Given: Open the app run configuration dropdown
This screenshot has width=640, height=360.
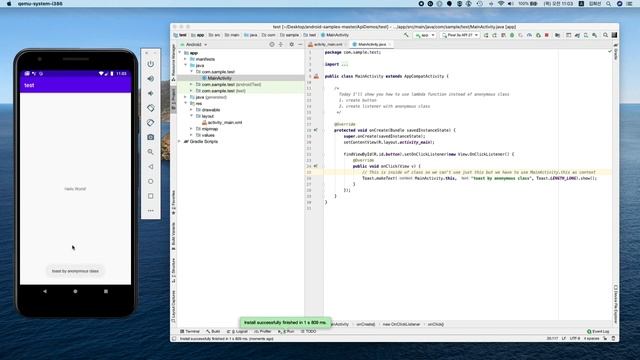Looking at the screenshot, I should tap(425, 36).
